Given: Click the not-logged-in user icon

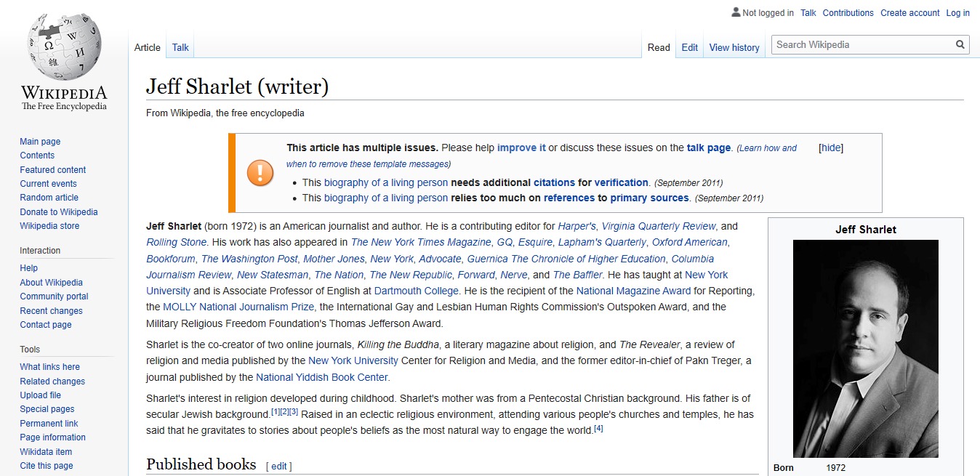Looking at the screenshot, I should (736, 12).
